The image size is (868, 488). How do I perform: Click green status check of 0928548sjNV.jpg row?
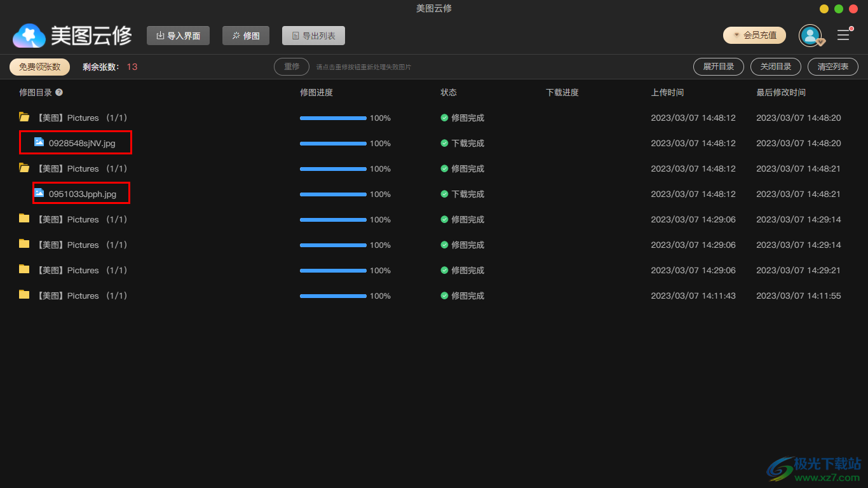[444, 144]
